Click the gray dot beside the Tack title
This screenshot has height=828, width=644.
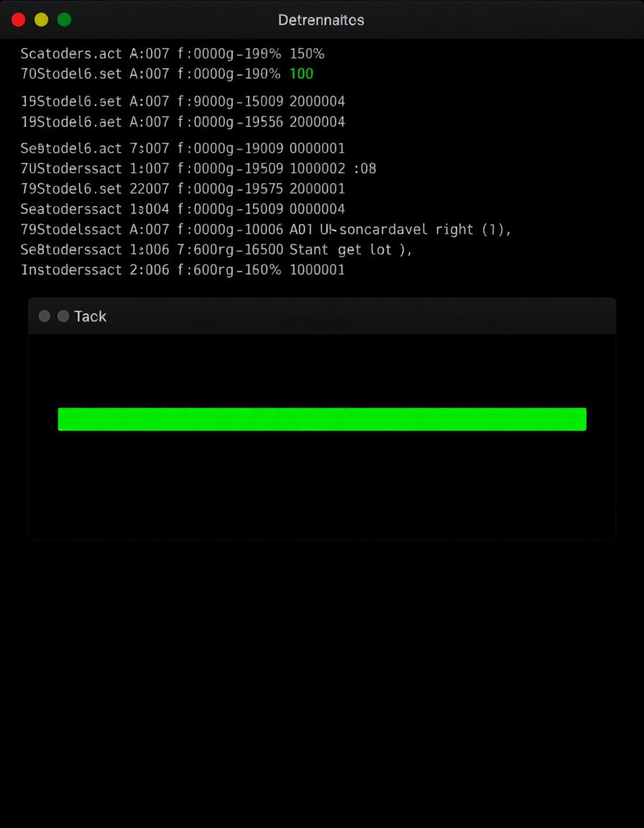point(63,316)
